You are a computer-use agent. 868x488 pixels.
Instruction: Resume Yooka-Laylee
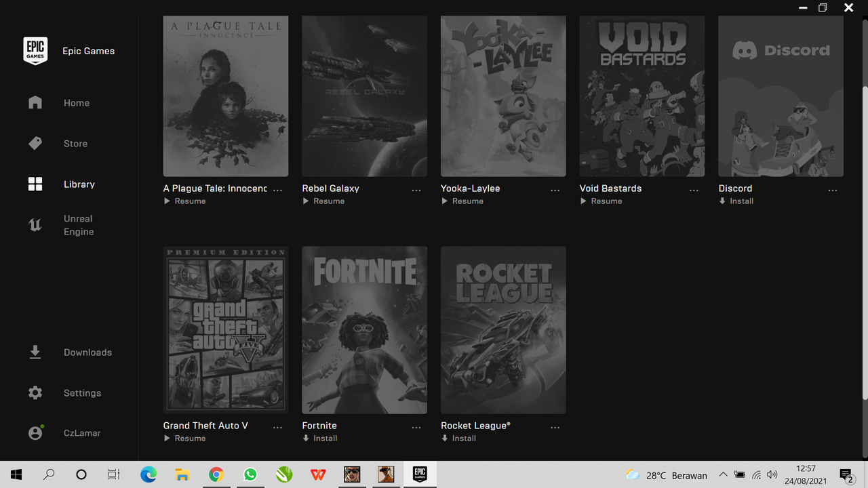462,201
